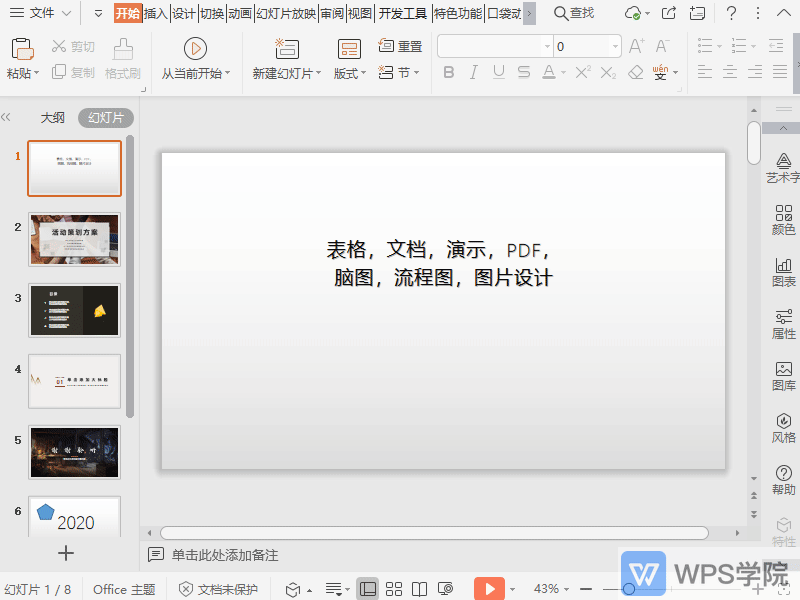Screen dimensions: 800x600
Task: Open the 艺术字 (WordArt) panel
Action: coord(783,165)
